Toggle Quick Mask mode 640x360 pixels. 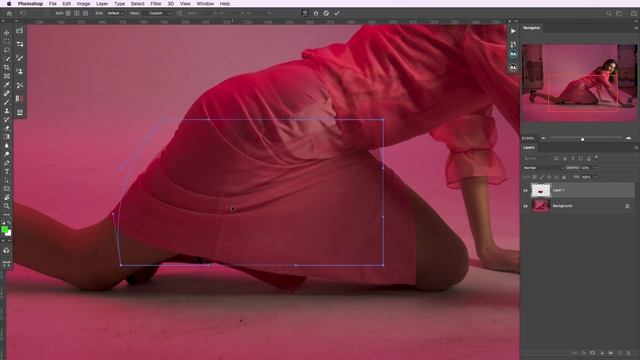pyautogui.click(x=7, y=250)
